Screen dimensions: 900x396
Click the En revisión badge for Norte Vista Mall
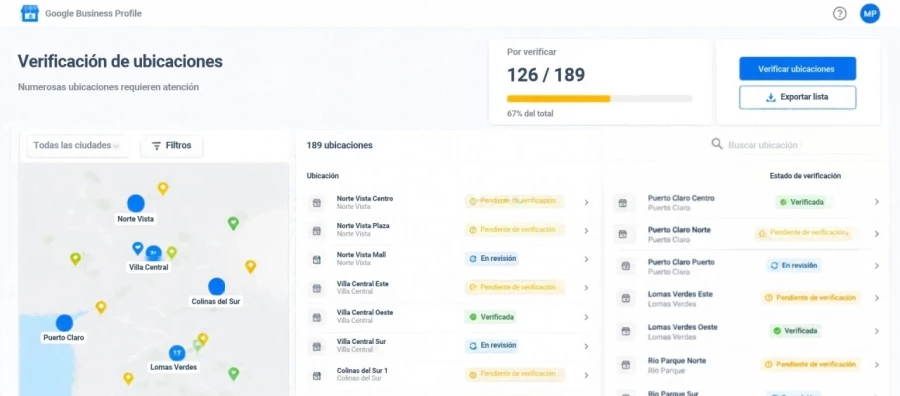[492, 259]
